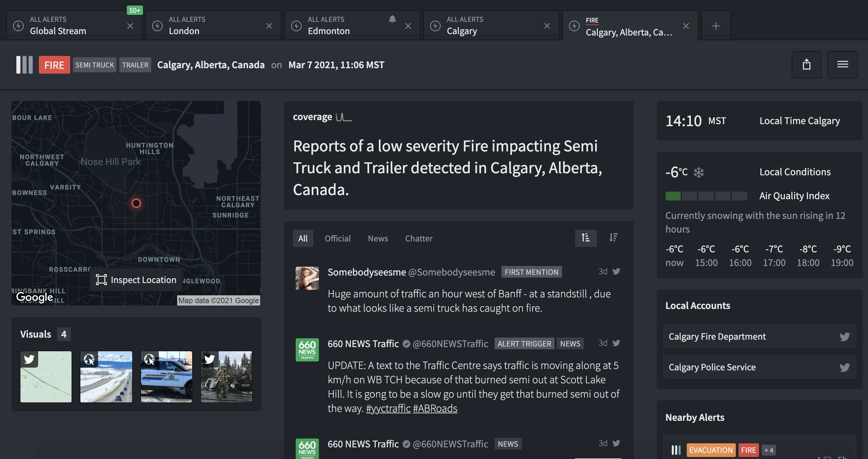This screenshot has width=868, height=459.
Task: Sort feed descending with sort icon
Action: point(614,238)
